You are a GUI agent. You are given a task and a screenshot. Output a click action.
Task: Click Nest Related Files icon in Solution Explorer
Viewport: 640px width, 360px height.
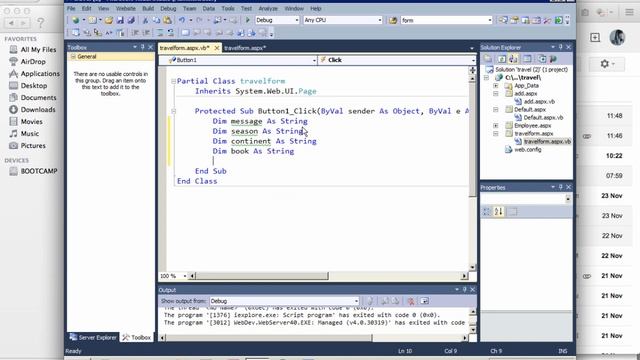[x=513, y=59]
